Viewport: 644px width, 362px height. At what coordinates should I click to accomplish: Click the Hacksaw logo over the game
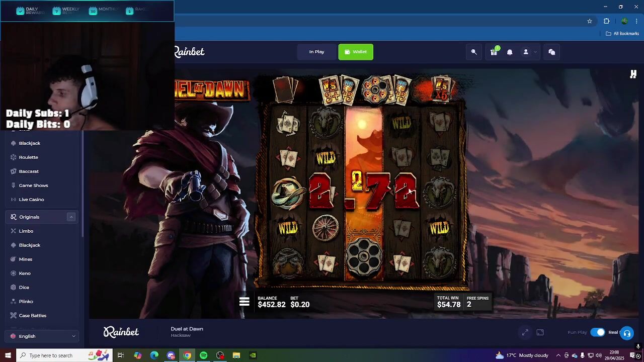(633, 74)
